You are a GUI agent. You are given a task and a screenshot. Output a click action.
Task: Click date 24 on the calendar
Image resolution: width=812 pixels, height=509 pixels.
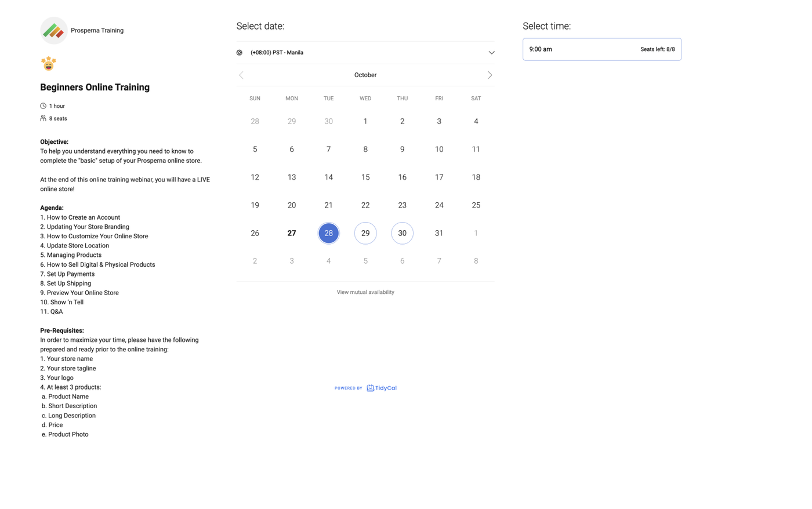439,205
